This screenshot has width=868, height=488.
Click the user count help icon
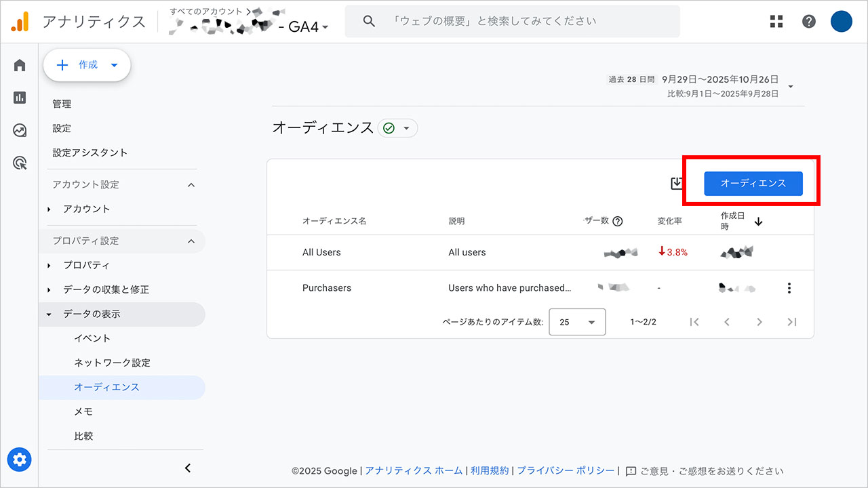pos(617,221)
